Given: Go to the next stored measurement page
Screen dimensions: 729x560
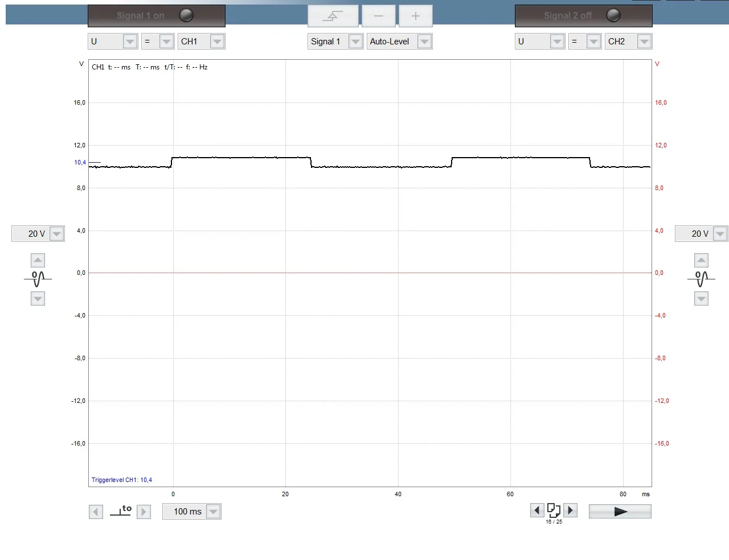Looking at the screenshot, I should (x=571, y=510).
